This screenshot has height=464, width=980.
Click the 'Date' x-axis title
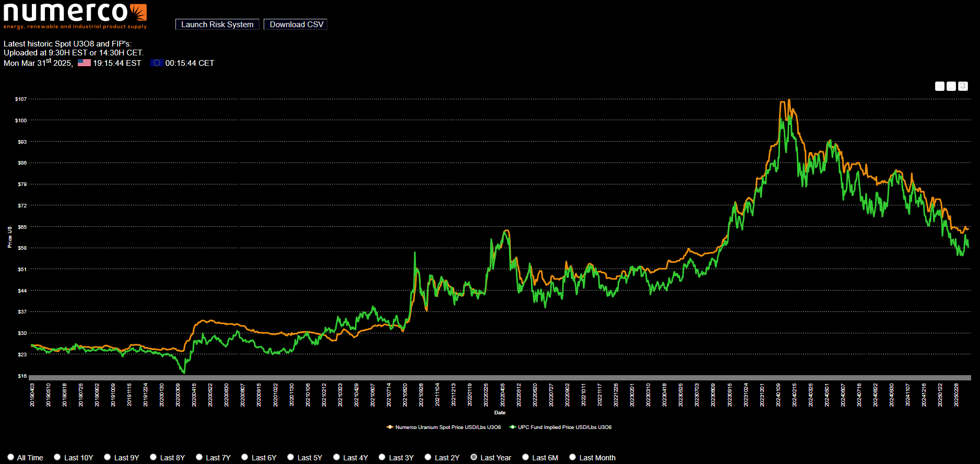tap(500, 413)
